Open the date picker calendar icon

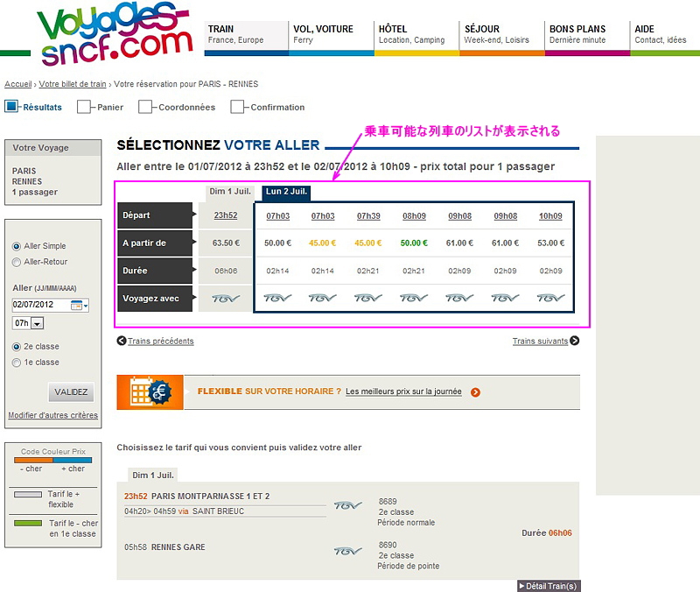pyautogui.click(x=77, y=305)
